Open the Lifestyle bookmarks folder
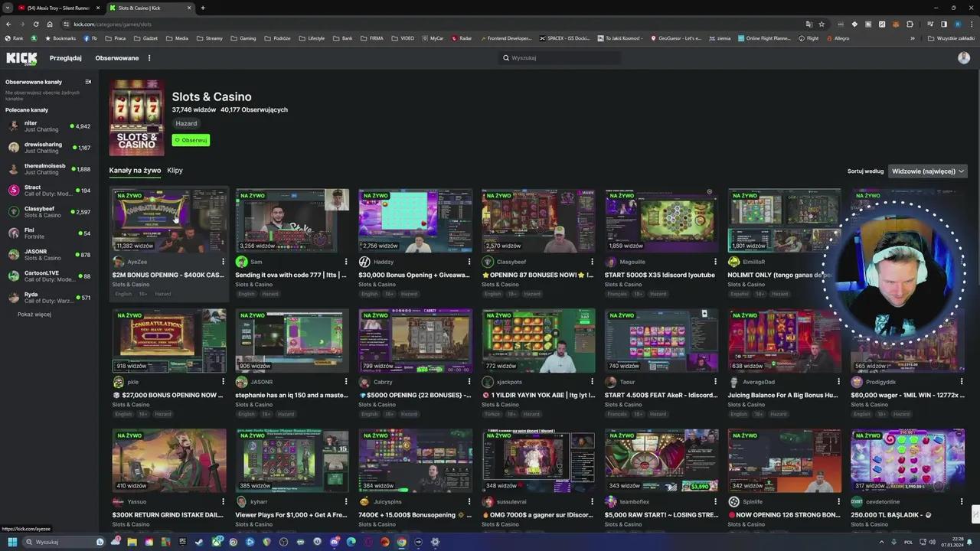Viewport: 980px width, 551px height. click(312, 38)
